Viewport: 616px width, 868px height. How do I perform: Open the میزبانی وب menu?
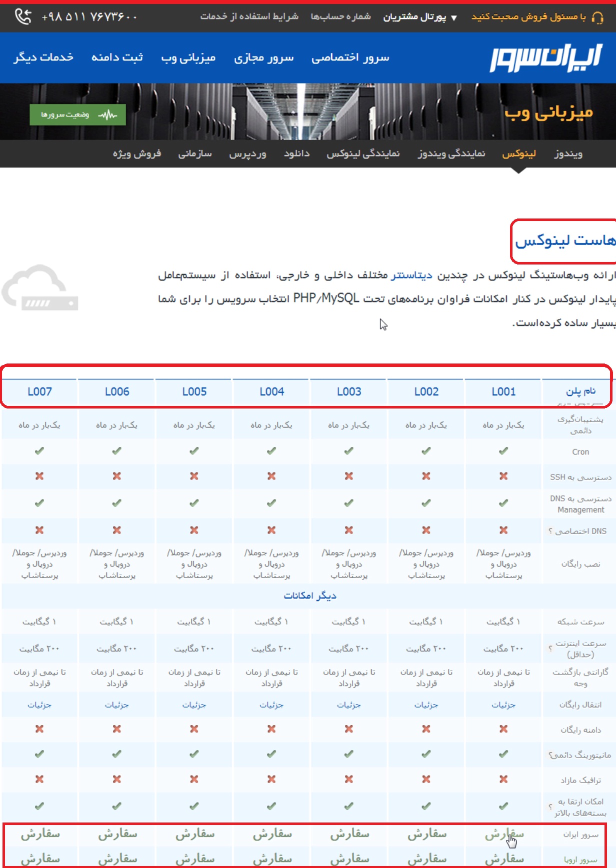coord(188,57)
